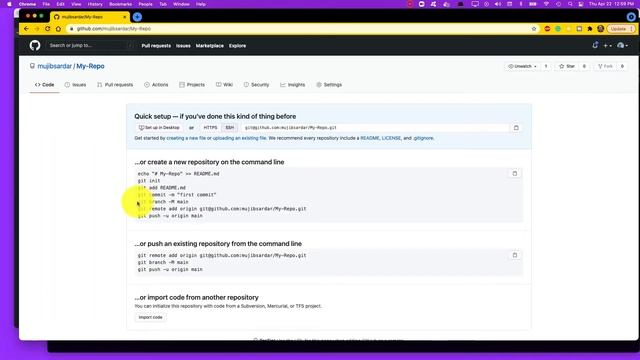640x360 pixels.
Task: Open a new browser tab
Action: click(137, 17)
